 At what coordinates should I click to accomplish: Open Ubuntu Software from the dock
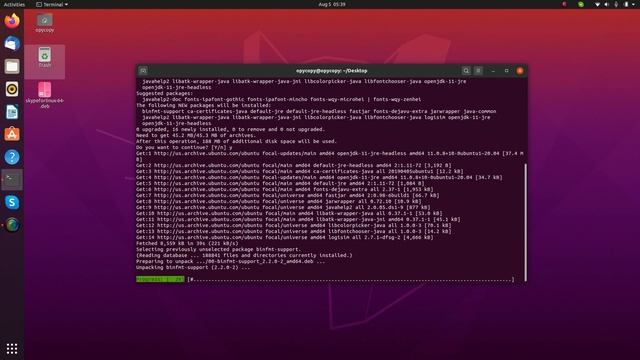coord(12,134)
